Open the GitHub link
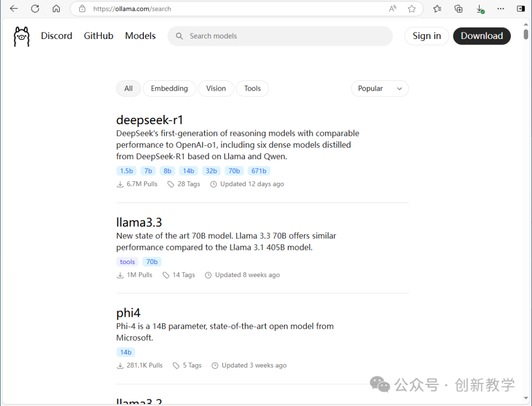This screenshot has width=532, height=406. (x=99, y=36)
